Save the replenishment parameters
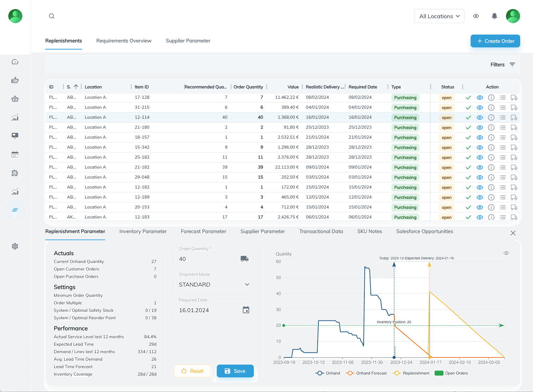533x392 pixels. tap(235, 371)
